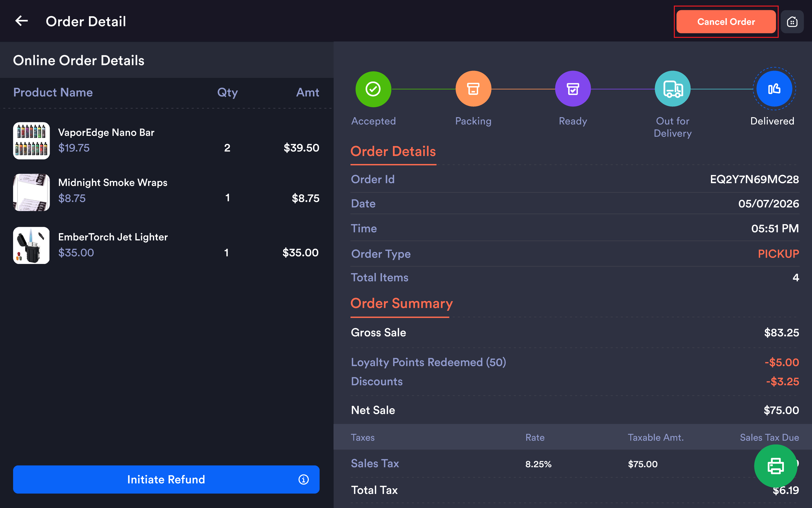
Task: Open the VaporEdge Nano Bar thumbnail
Action: pyautogui.click(x=31, y=140)
